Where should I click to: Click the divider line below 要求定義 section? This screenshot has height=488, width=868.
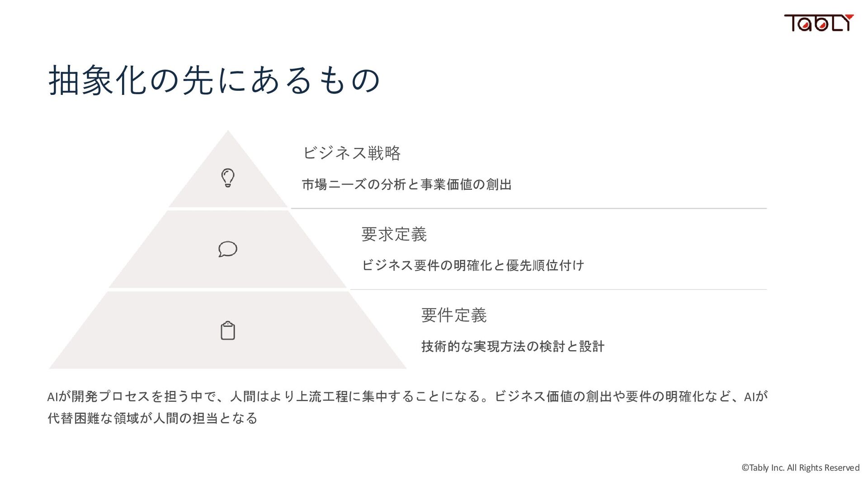558,290
